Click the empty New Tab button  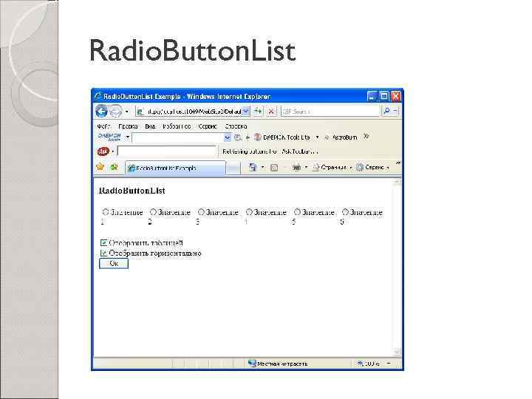pos(233,168)
